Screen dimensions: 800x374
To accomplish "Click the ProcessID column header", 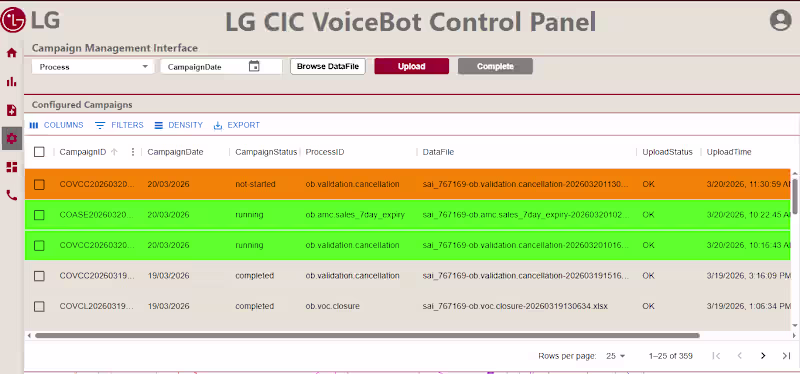I will pos(325,152).
